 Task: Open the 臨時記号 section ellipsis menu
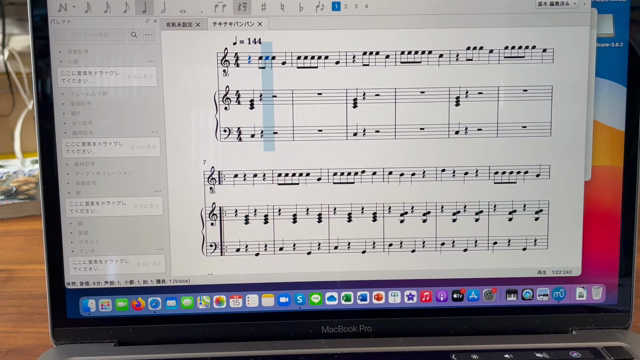click(x=155, y=132)
